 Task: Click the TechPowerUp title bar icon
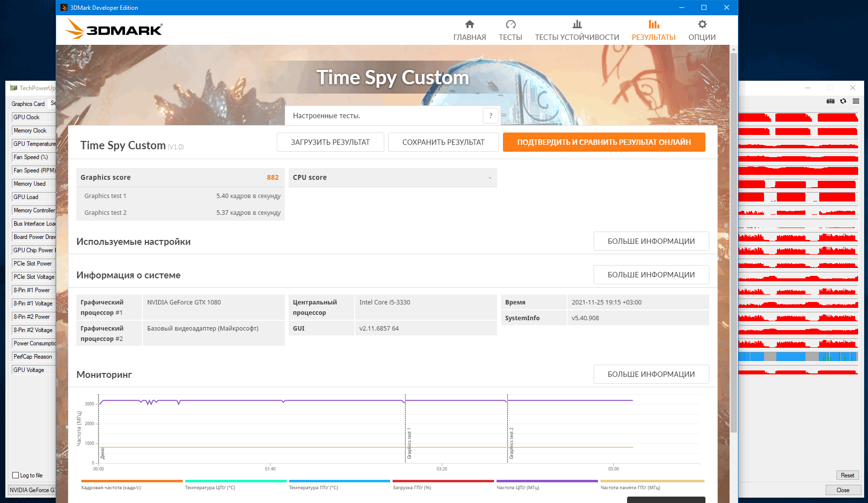[13, 88]
